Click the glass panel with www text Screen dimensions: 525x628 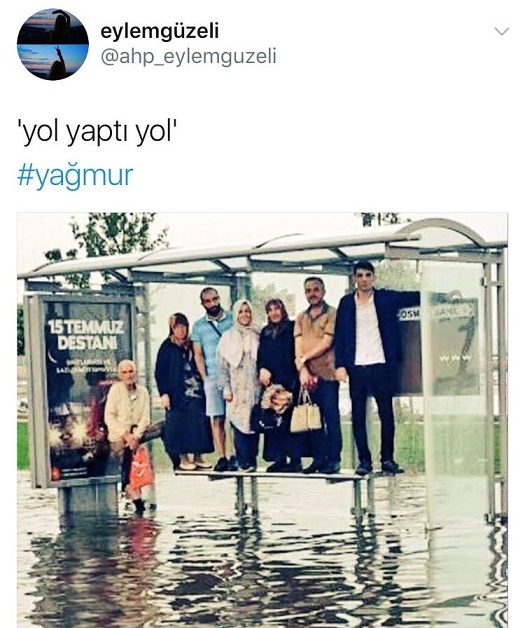point(454,348)
